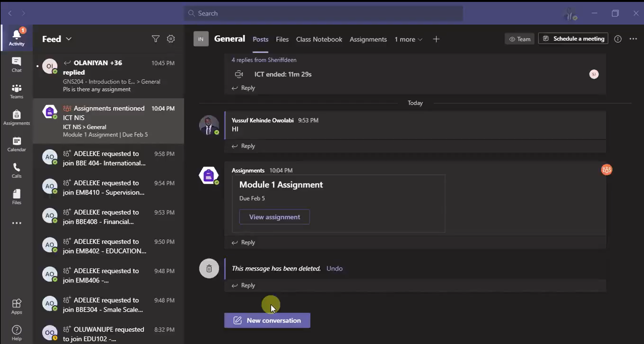Open Assignments mentioned ICT NIS notification

108,121
